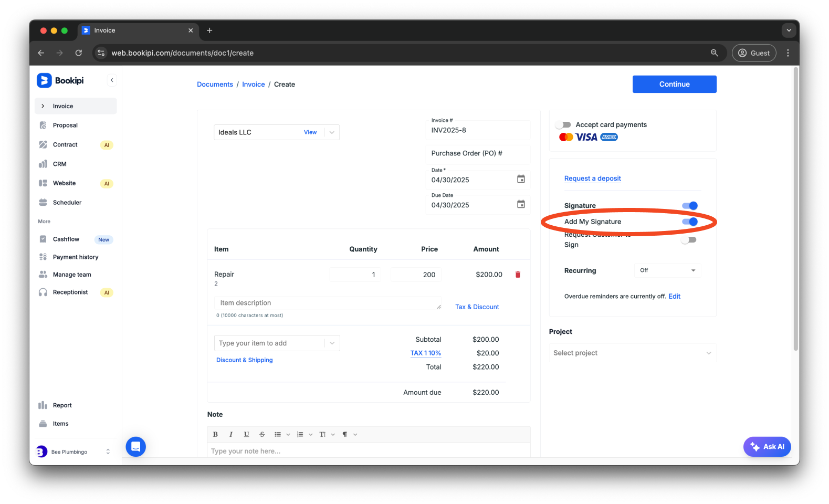
Task: Click the Payment history icon
Action: [x=43, y=257]
